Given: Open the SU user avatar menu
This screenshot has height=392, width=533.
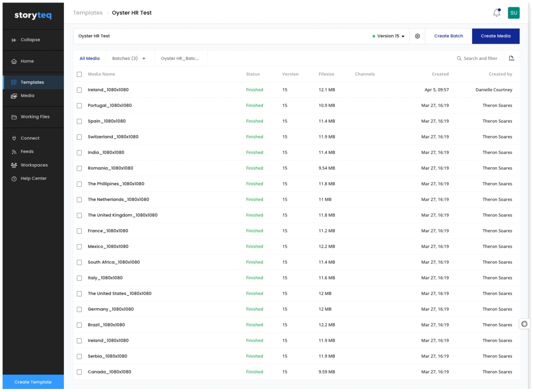Looking at the screenshot, I should click(x=513, y=13).
